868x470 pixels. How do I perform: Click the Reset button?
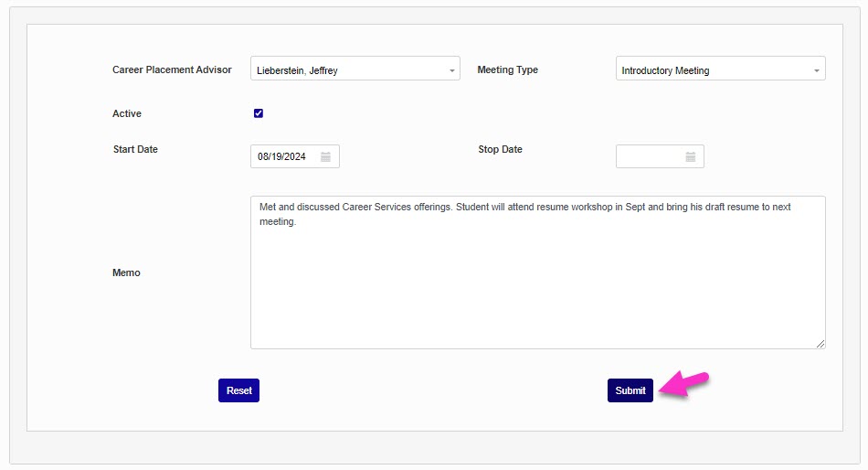click(238, 390)
